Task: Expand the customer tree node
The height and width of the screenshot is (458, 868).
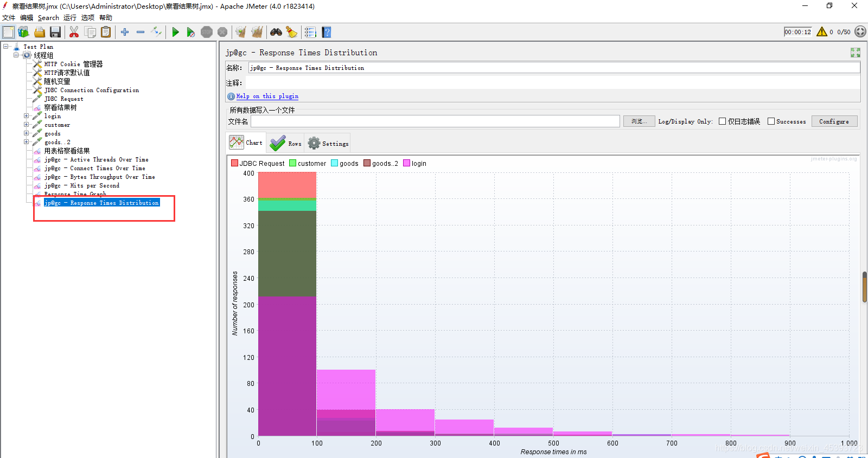Action: click(26, 125)
